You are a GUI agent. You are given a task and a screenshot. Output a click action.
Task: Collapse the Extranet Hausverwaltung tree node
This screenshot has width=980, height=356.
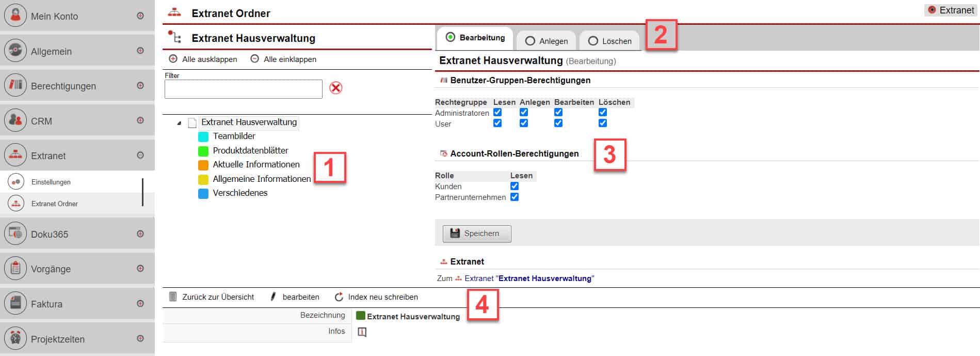coord(179,123)
